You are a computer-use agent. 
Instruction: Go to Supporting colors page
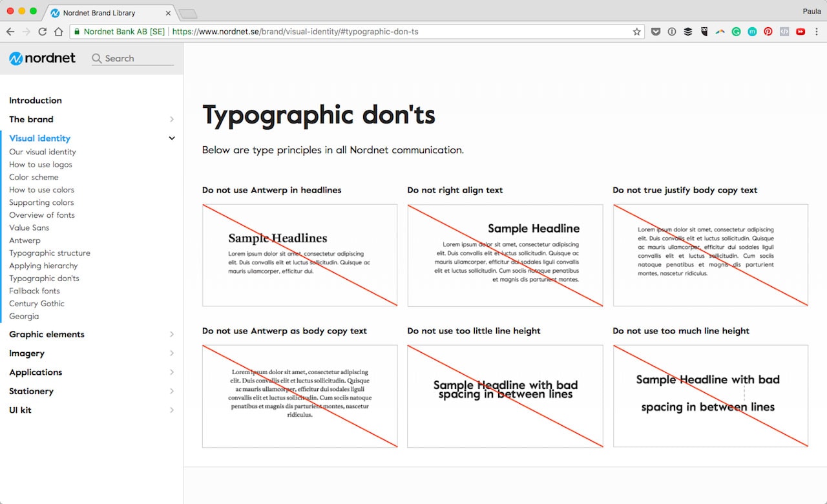pos(41,202)
